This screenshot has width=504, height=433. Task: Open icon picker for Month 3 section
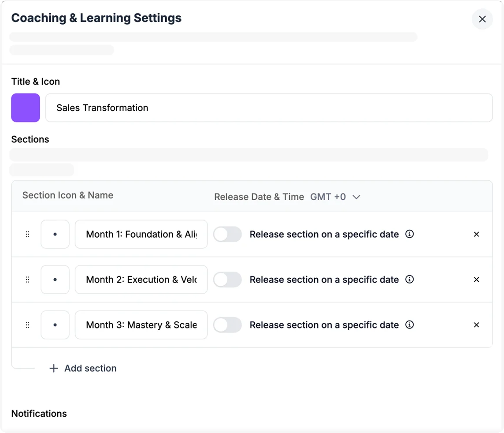[55, 325]
